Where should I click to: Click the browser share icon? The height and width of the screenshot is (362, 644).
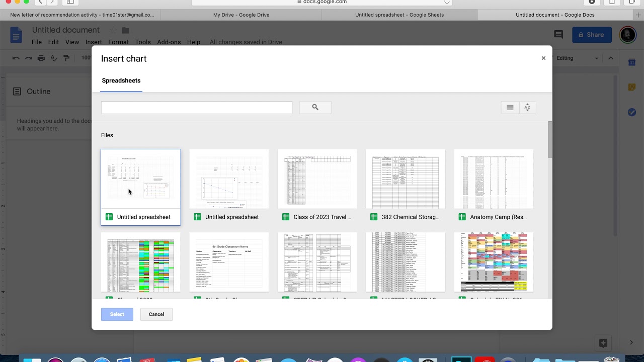click(x=612, y=2)
